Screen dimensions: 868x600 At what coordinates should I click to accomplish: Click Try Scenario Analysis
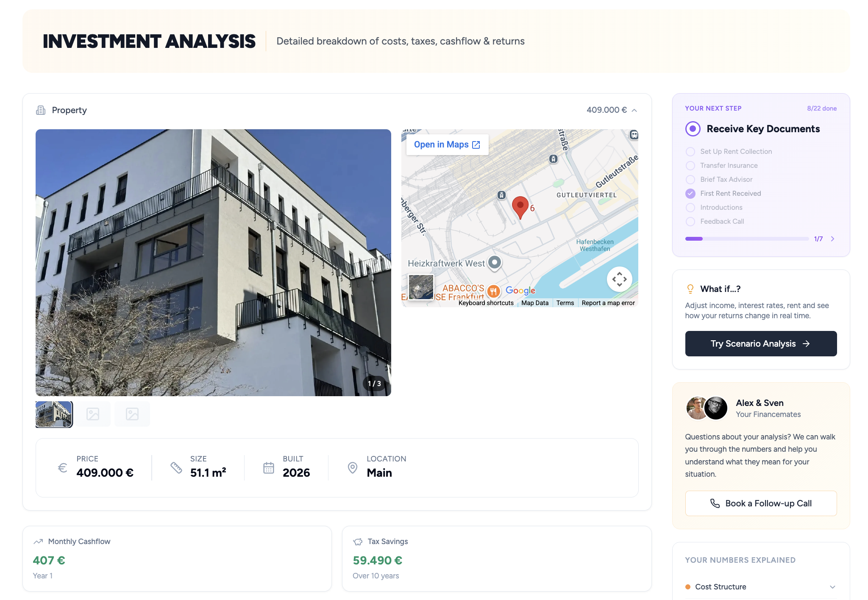[x=761, y=343]
